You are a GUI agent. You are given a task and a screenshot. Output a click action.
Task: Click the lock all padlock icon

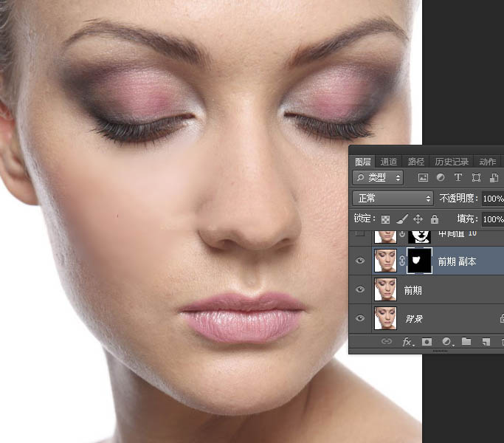[x=435, y=219]
